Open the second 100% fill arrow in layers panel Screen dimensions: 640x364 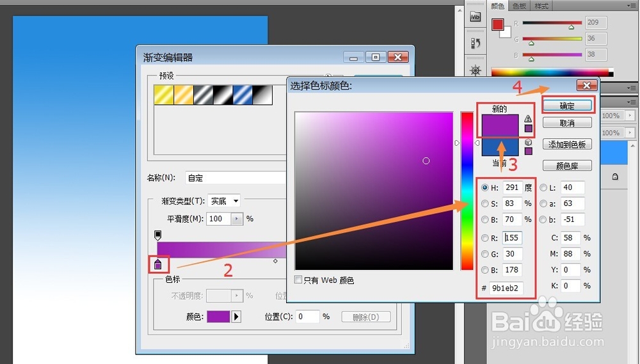pyautogui.click(x=630, y=132)
